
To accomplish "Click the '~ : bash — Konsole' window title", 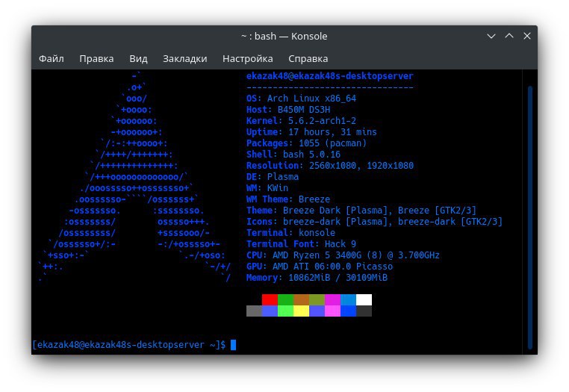I will pos(284,37).
